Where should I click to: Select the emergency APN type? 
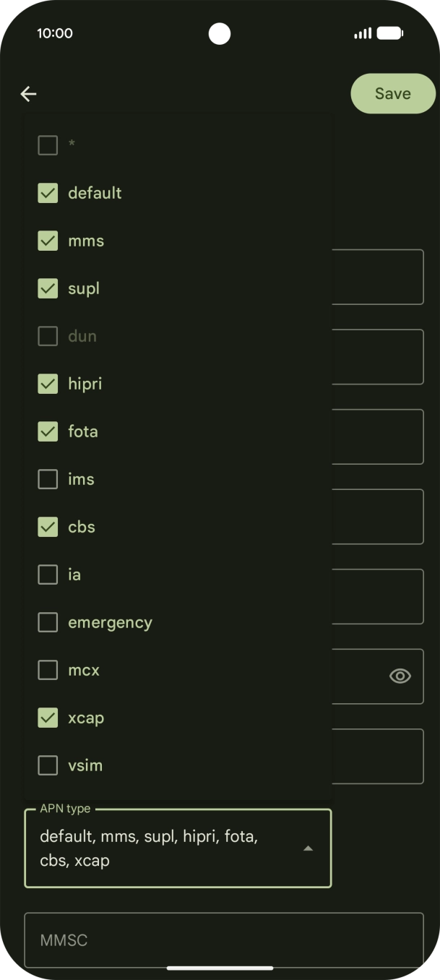[x=48, y=622]
